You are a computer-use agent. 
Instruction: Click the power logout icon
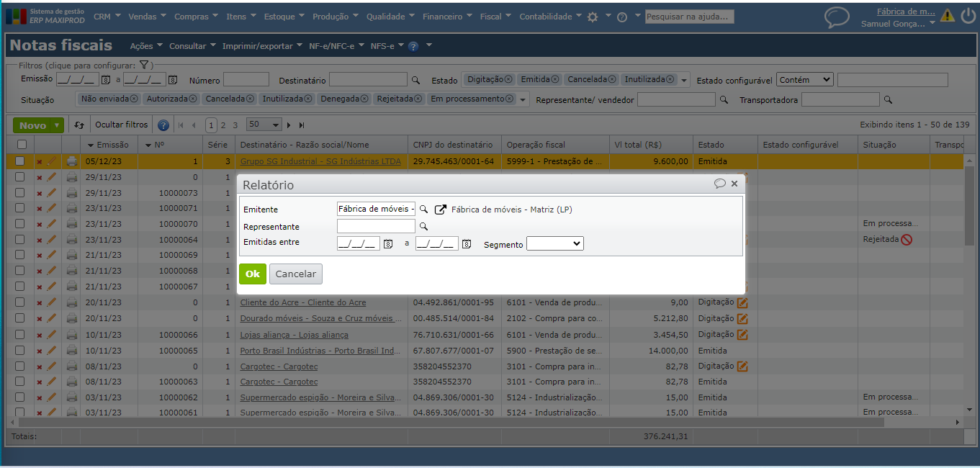click(x=968, y=15)
